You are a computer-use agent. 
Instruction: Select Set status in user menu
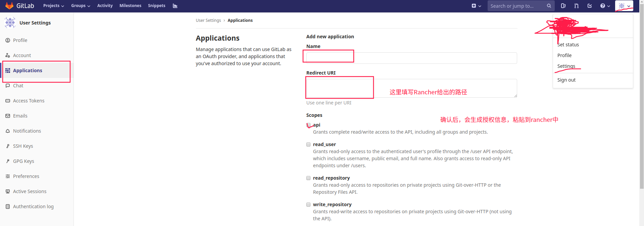click(x=568, y=45)
